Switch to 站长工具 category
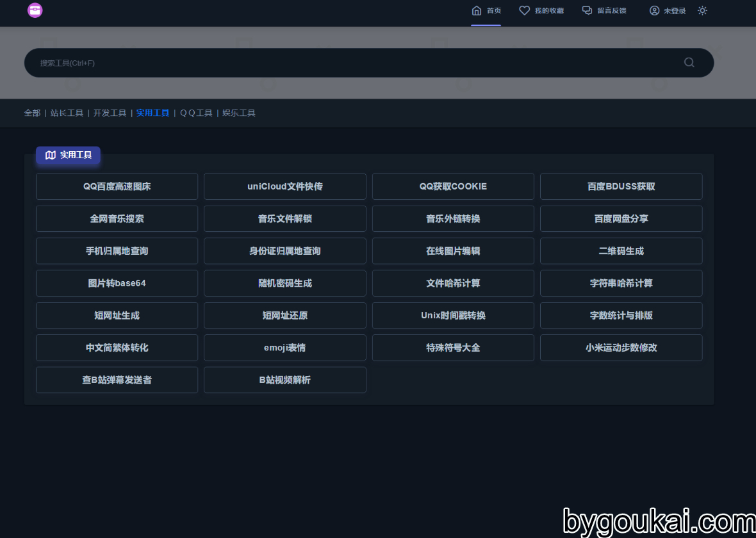The height and width of the screenshot is (538, 756). (x=67, y=113)
